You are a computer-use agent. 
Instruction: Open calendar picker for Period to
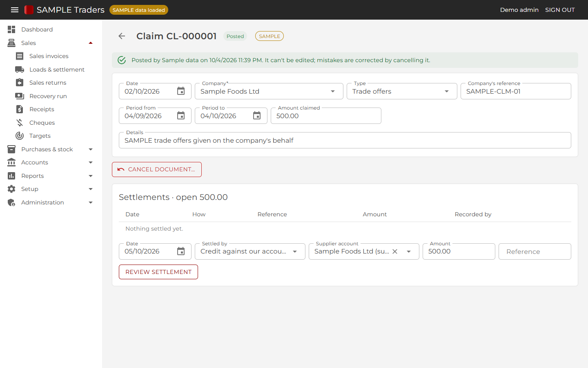pyautogui.click(x=257, y=116)
